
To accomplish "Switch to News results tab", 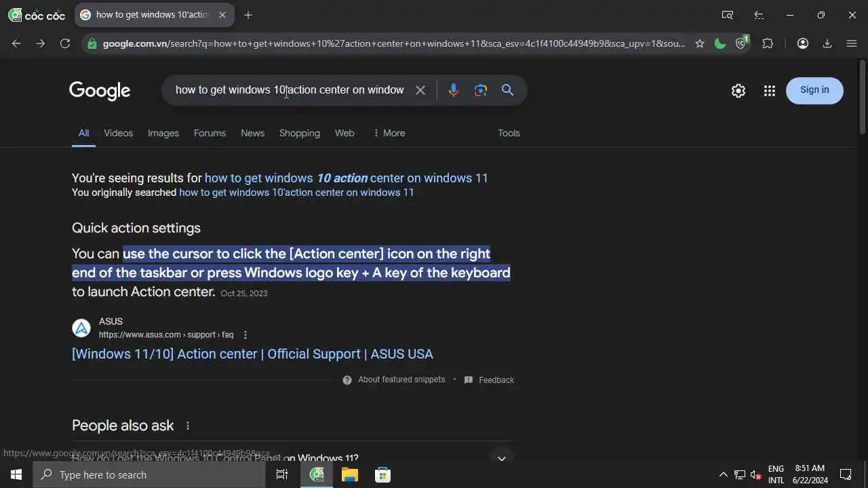I will (252, 133).
